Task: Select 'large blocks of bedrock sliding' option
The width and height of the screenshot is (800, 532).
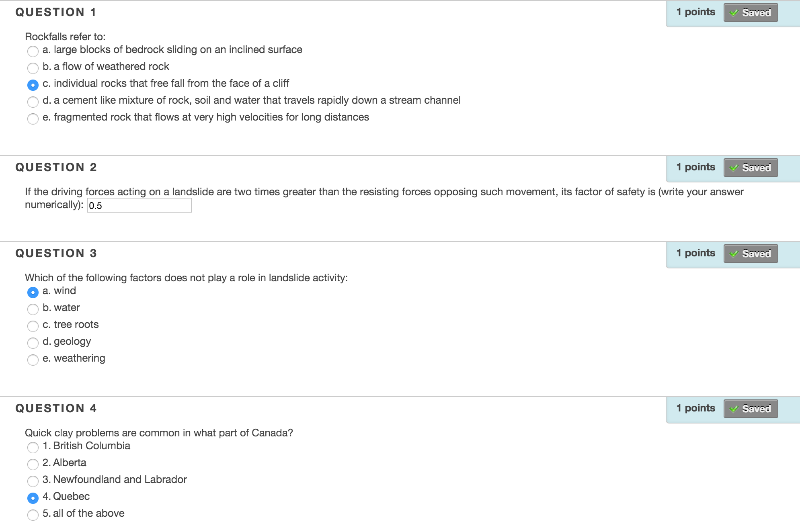Action: pyautogui.click(x=33, y=51)
